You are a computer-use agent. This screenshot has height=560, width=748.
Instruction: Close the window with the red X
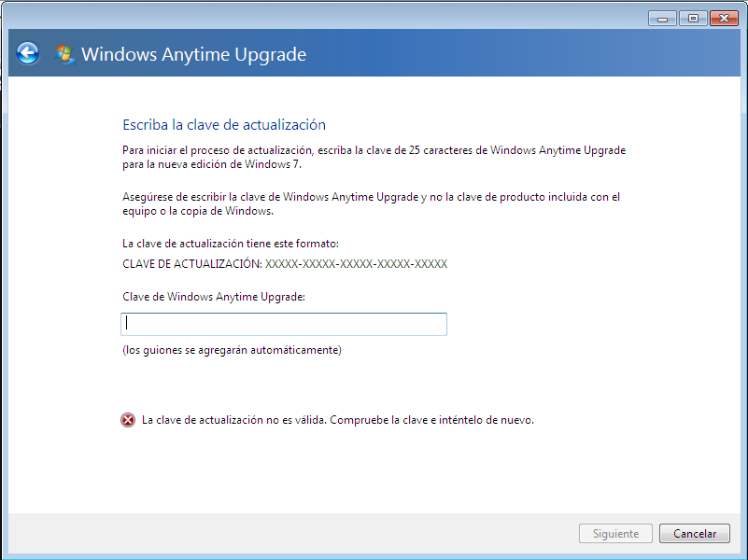coord(724,18)
